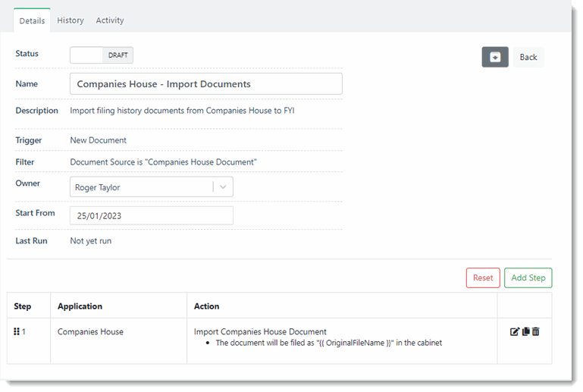Click the Application column header

tap(80, 306)
